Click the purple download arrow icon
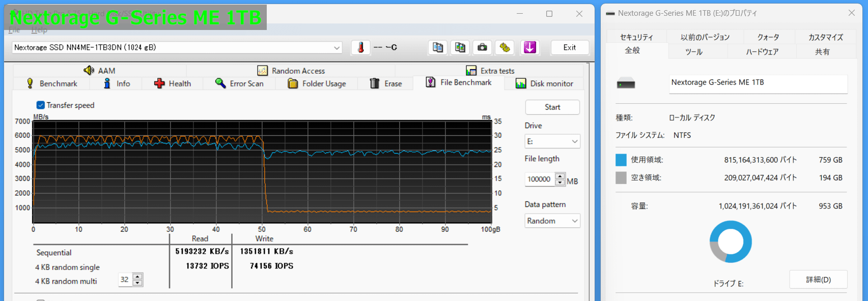This screenshot has width=868, height=301. pos(529,47)
